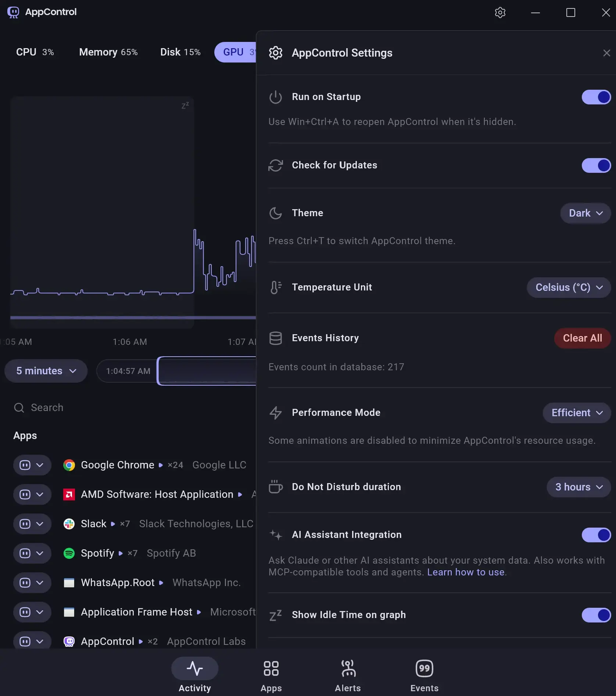
Task: Click the Clear All events button
Action: tap(582, 338)
